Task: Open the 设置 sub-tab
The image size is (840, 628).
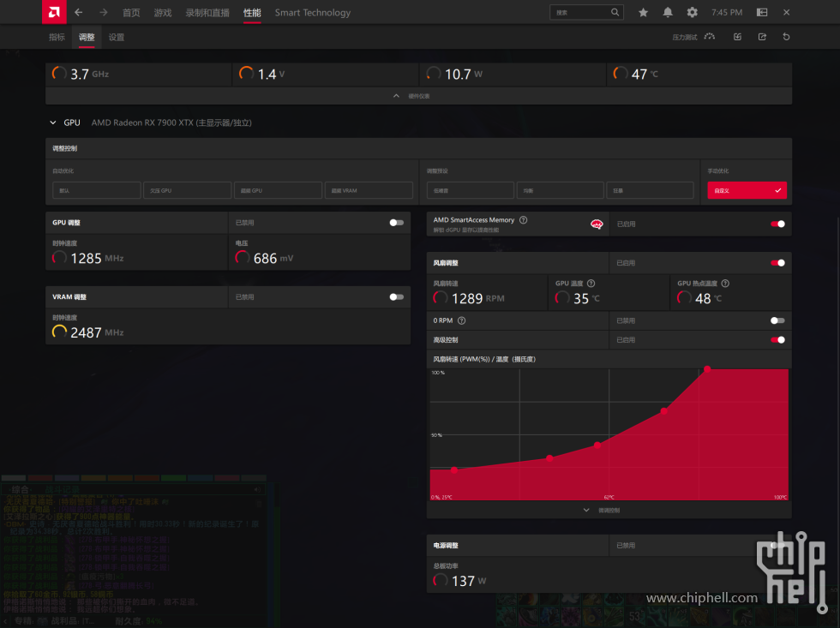Action: [117, 37]
